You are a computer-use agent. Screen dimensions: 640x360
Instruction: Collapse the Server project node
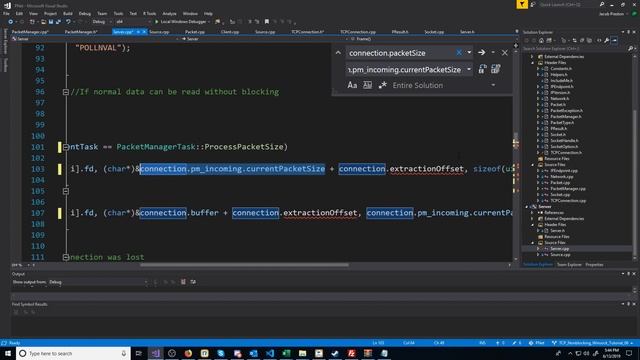(527, 207)
